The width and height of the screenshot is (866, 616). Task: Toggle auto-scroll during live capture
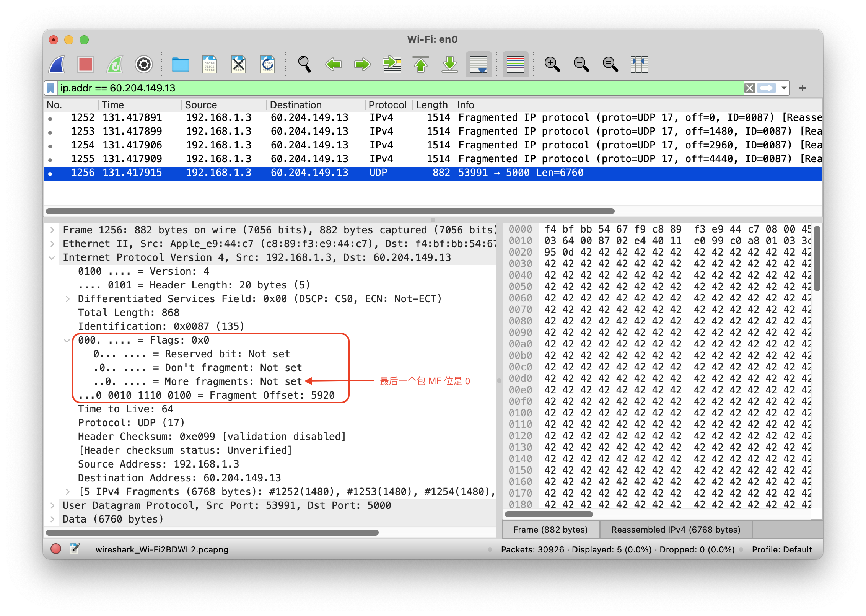(x=479, y=64)
